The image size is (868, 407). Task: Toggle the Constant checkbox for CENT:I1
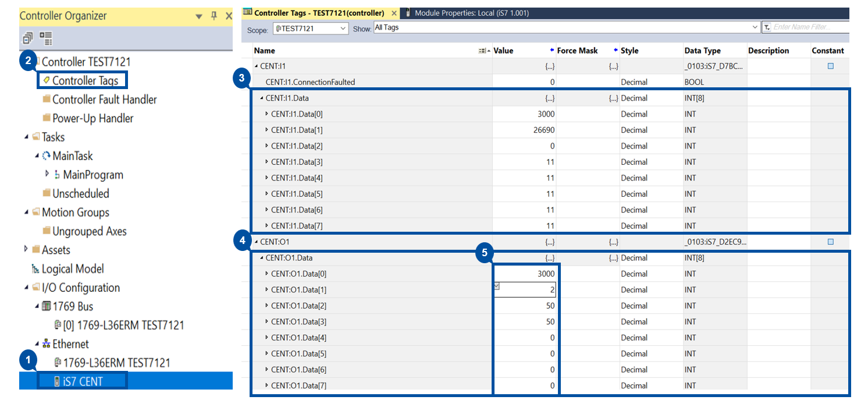coord(830,66)
